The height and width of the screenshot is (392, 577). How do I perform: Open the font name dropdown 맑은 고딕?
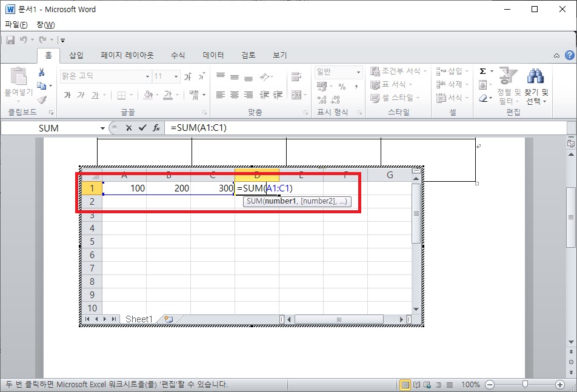coord(147,76)
